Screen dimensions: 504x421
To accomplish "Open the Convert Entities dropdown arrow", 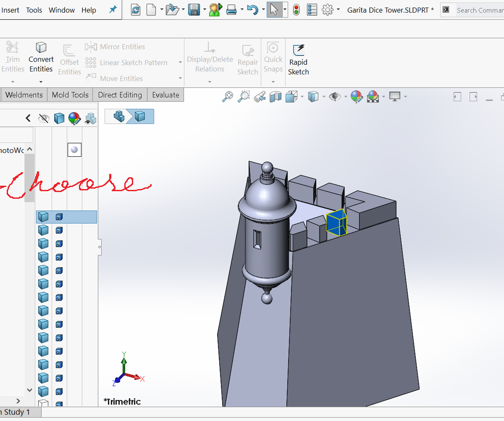I will (x=41, y=82).
